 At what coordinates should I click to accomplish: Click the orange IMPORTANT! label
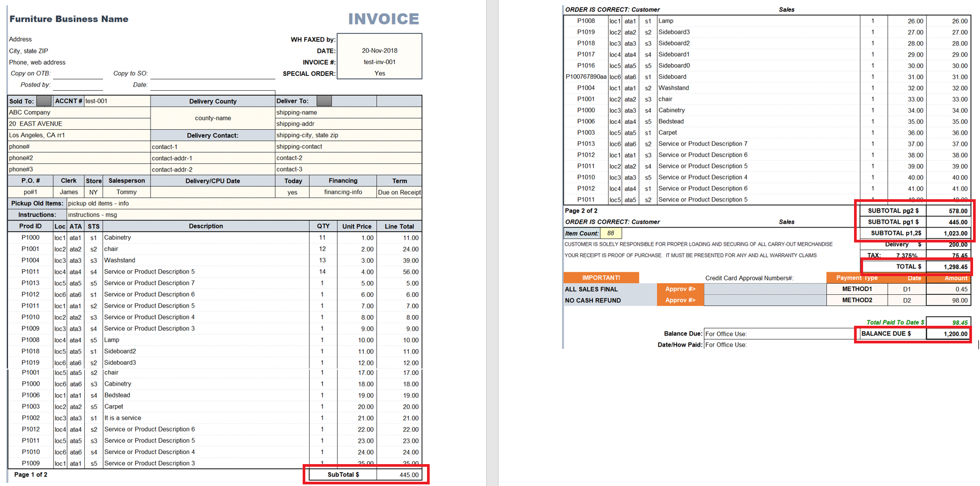[x=601, y=278]
